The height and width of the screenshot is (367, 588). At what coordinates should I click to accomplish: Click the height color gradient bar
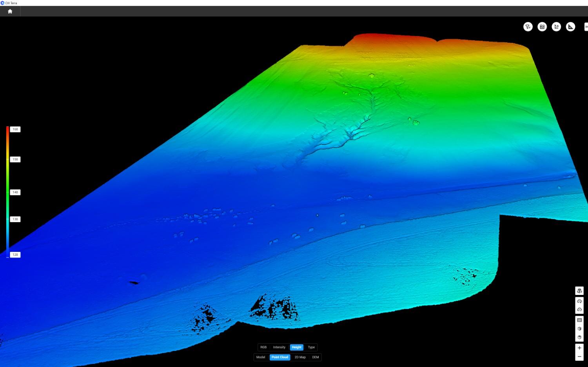point(7,192)
